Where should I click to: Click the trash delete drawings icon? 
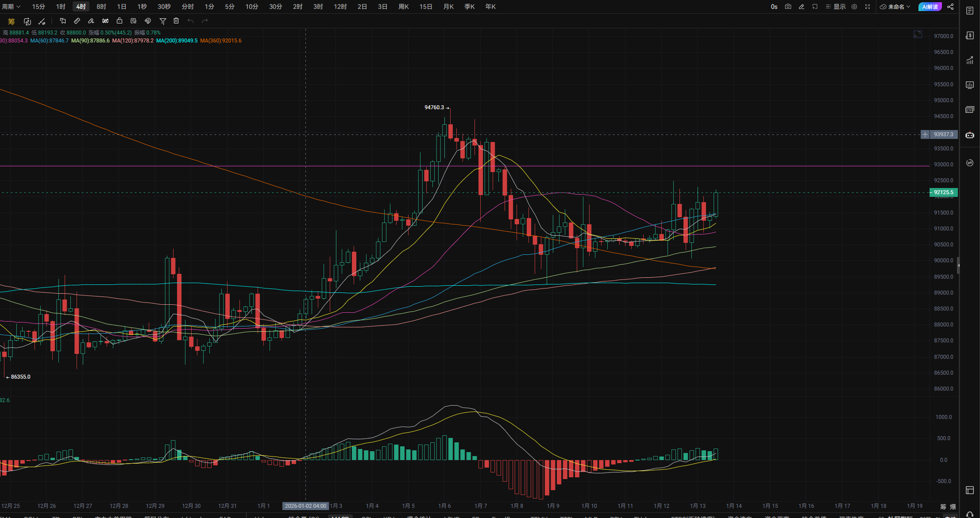[176, 21]
